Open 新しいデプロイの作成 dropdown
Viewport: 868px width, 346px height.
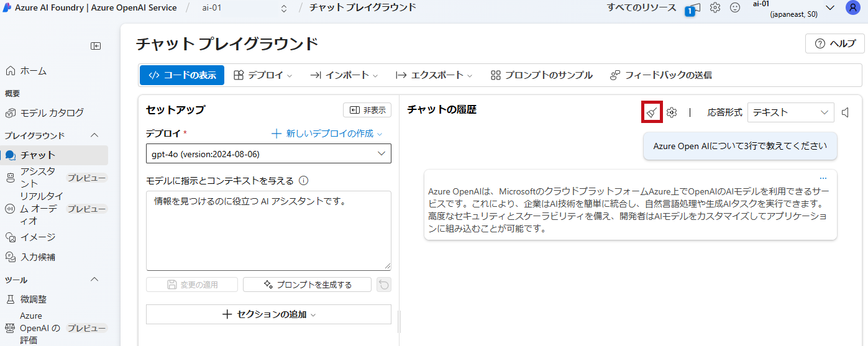click(x=327, y=134)
